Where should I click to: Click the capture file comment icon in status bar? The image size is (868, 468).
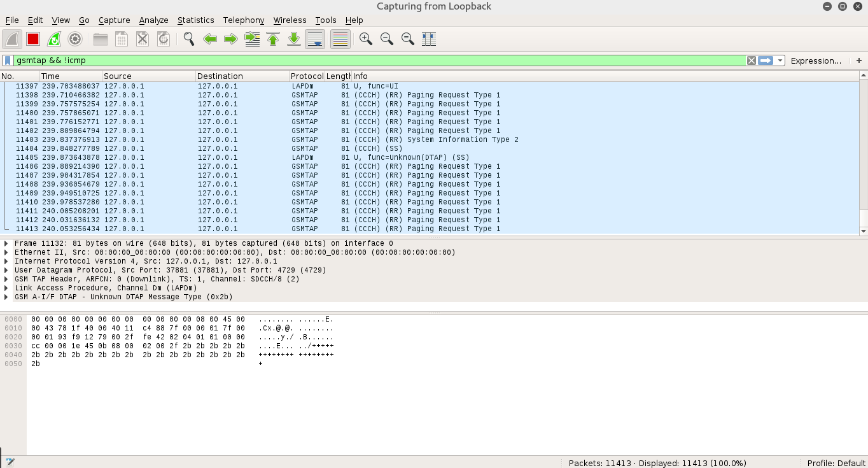(10, 463)
